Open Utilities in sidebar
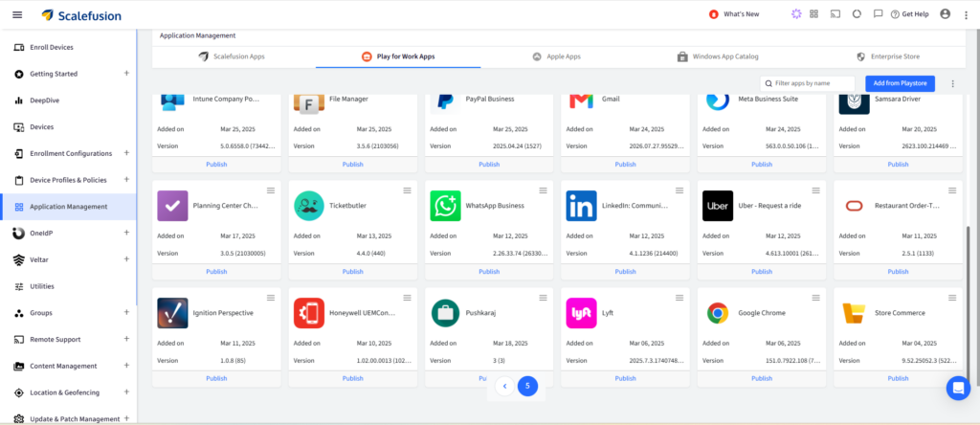Screen dimensions: 980x425 pyautogui.click(x=42, y=286)
